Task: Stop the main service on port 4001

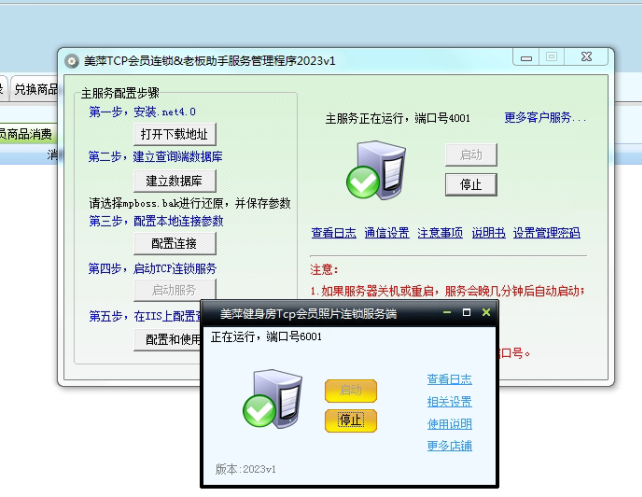Action: click(470, 184)
